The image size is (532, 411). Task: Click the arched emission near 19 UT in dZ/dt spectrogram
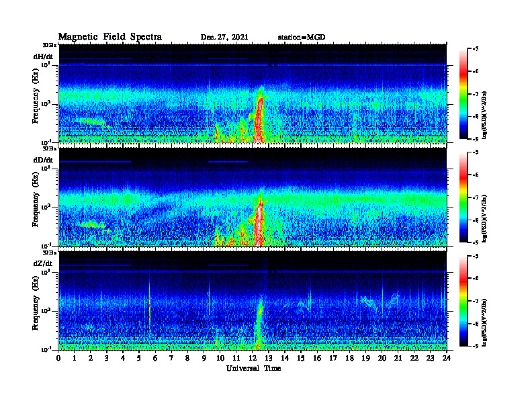click(368, 302)
